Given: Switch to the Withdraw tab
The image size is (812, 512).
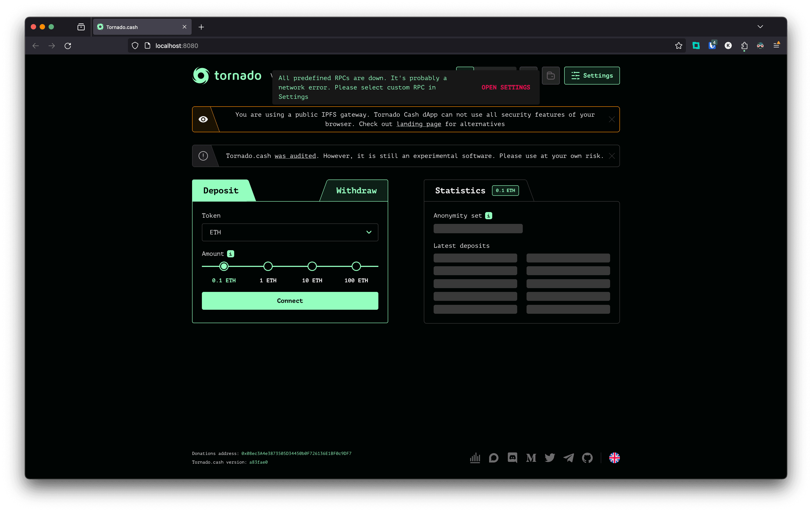Looking at the screenshot, I should [x=356, y=191].
